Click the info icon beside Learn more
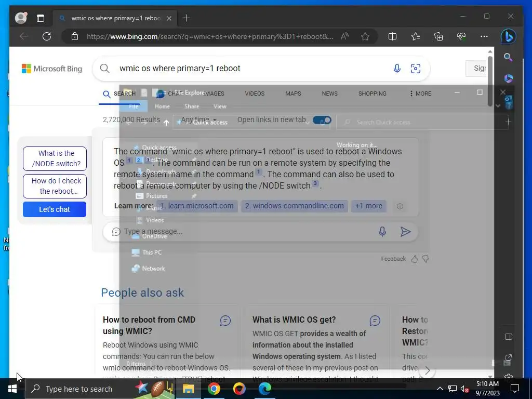This screenshot has width=532, height=399. click(x=400, y=206)
